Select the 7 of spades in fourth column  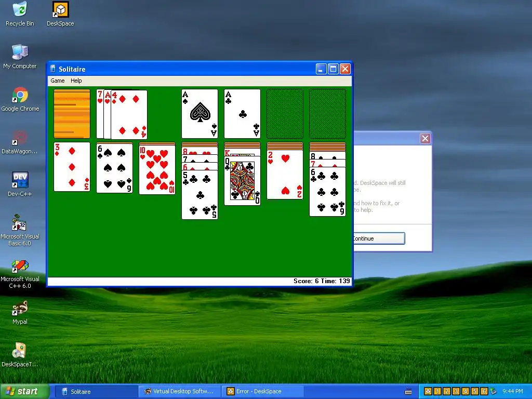(x=200, y=158)
